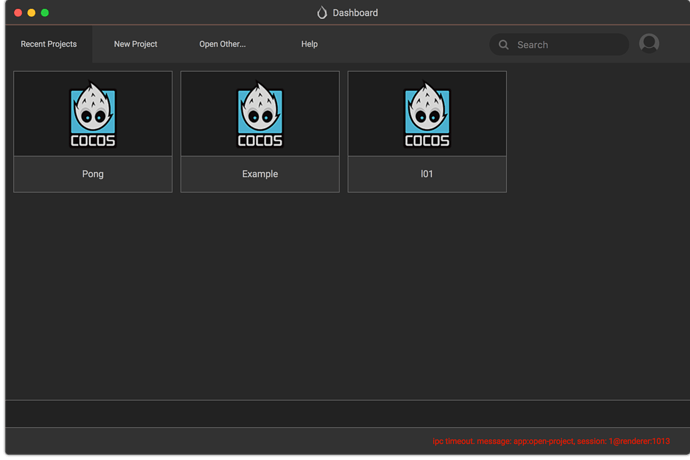The width and height of the screenshot is (690, 460).
Task: Click the Dashboard title text
Action: 355,13
